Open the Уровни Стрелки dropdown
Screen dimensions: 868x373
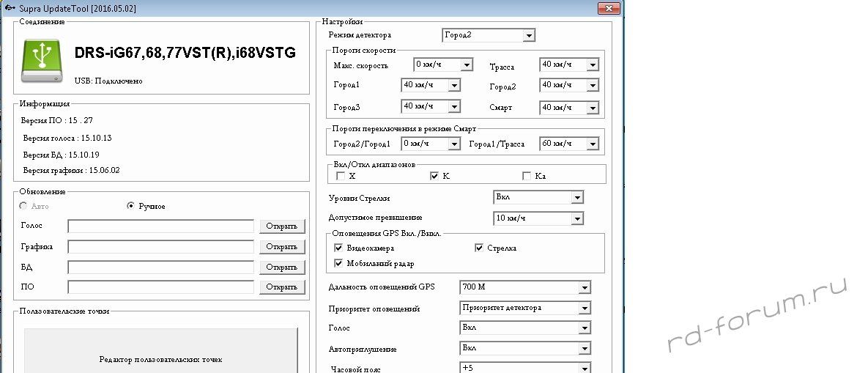(x=538, y=197)
